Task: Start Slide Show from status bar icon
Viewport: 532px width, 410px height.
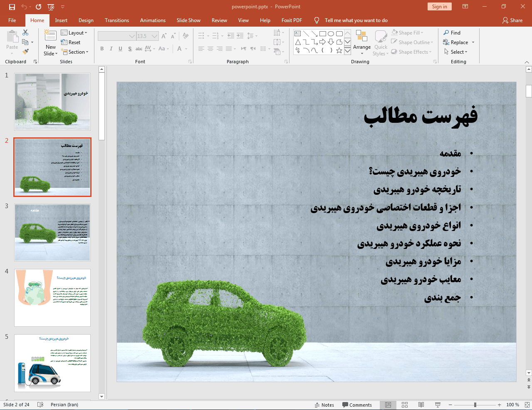Action: [x=438, y=405]
